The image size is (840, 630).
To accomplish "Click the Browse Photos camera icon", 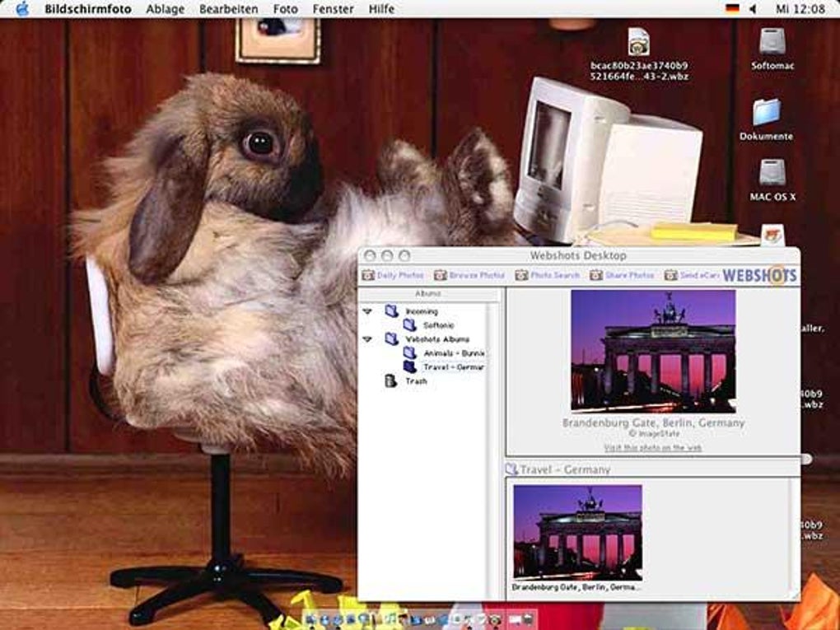I will click(x=439, y=276).
